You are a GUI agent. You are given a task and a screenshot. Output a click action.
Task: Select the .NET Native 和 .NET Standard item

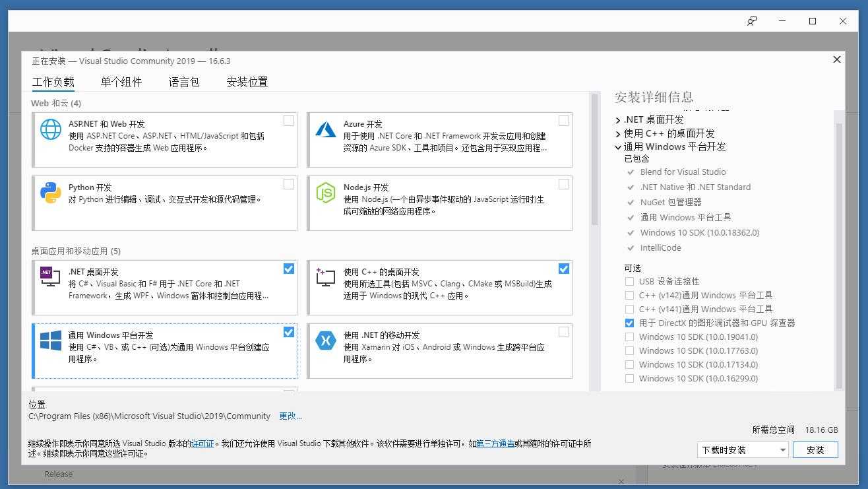tap(695, 187)
